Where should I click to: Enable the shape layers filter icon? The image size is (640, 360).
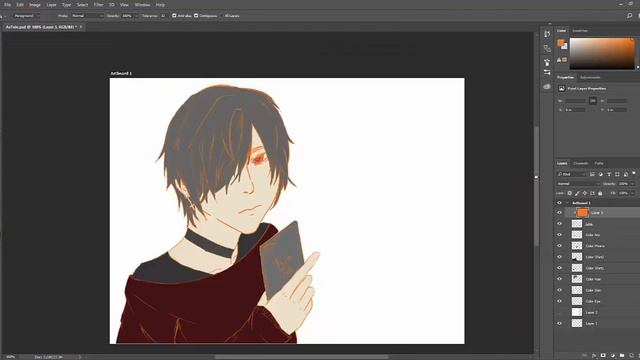click(x=617, y=174)
